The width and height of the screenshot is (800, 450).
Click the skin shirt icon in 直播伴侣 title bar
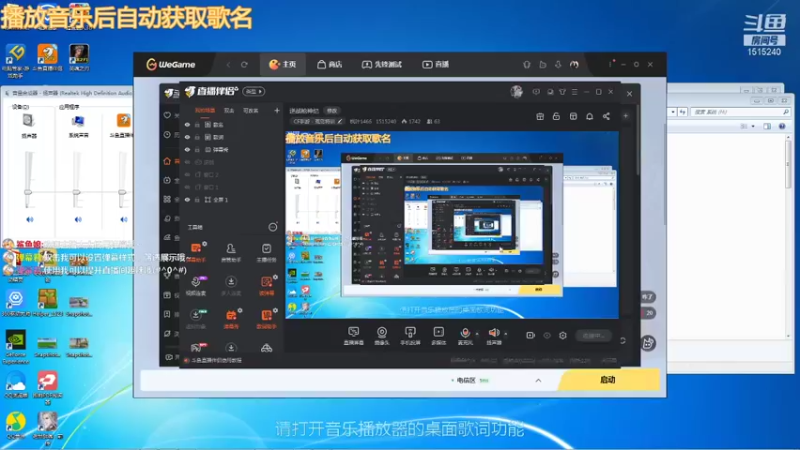[562, 92]
